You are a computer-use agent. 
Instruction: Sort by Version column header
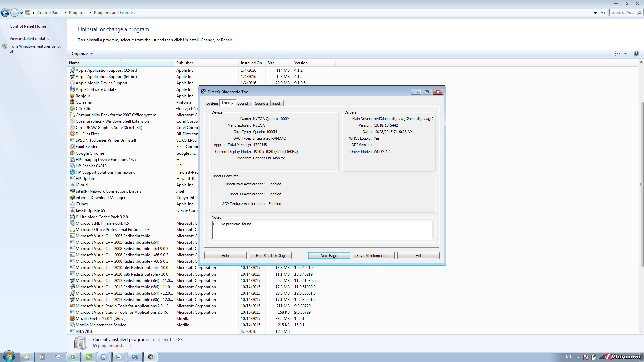click(314, 63)
